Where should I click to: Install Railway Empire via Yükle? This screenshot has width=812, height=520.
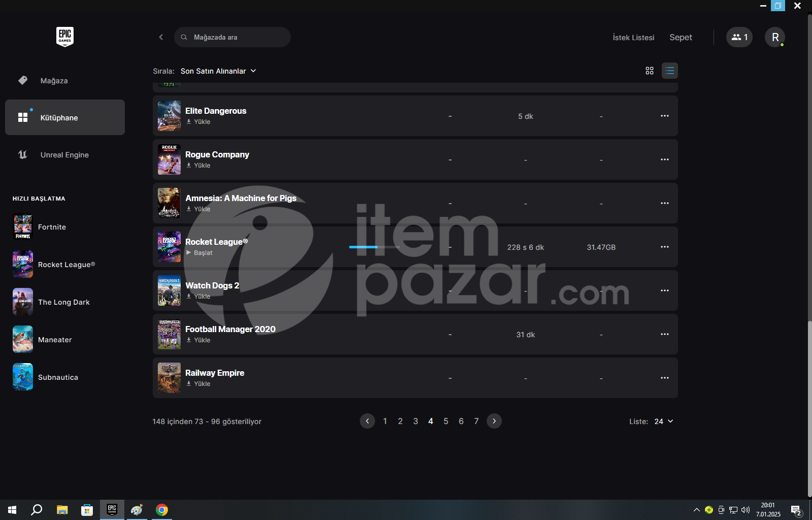pos(198,384)
